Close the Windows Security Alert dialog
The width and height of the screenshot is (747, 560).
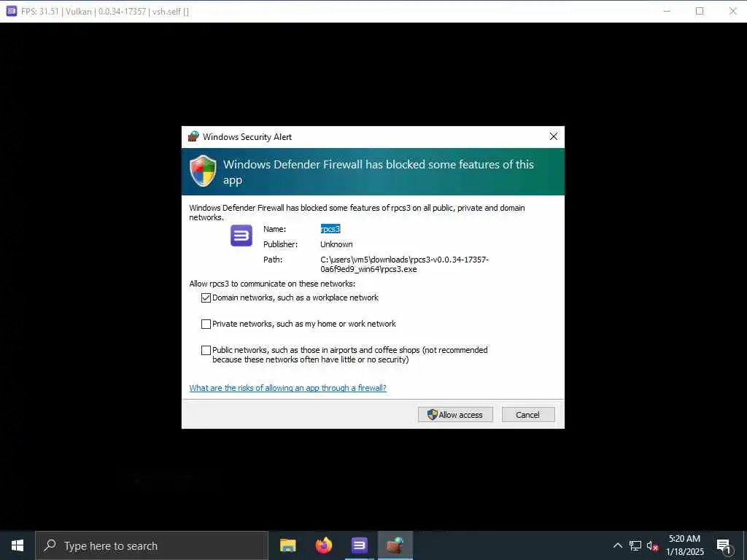point(553,136)
